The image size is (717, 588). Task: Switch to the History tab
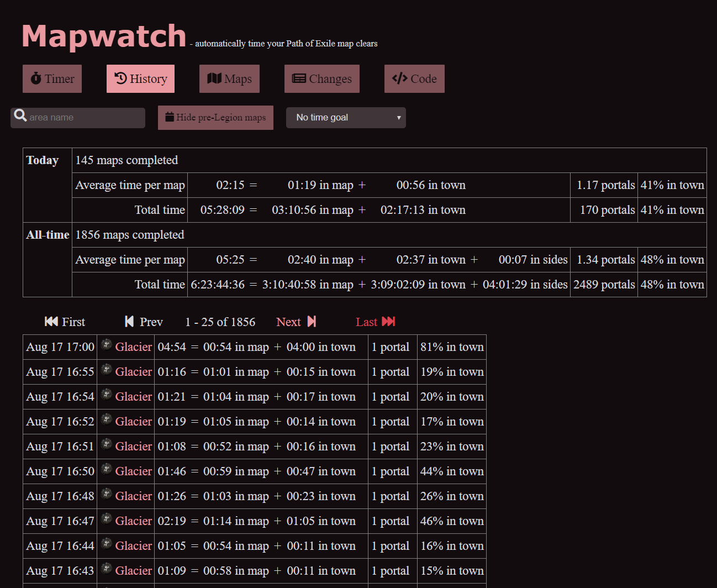(140, 78)
